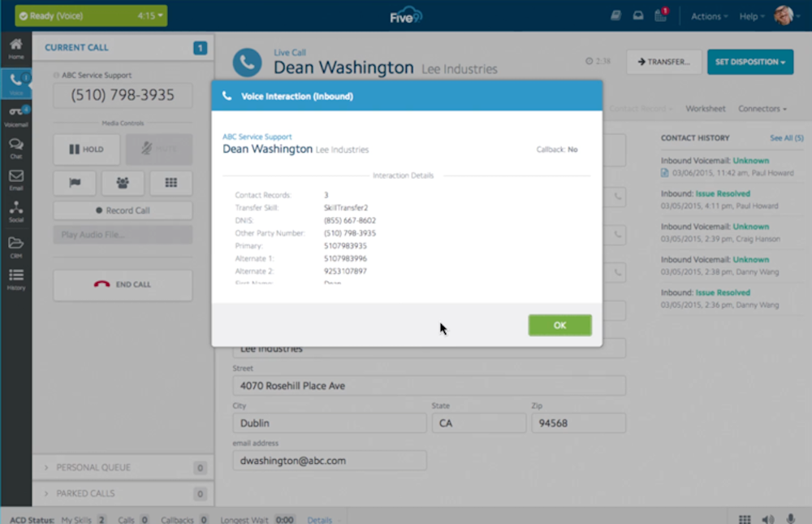Open the Home sidebar section
The width and height of the screenshot is (812, 524).
16,49
